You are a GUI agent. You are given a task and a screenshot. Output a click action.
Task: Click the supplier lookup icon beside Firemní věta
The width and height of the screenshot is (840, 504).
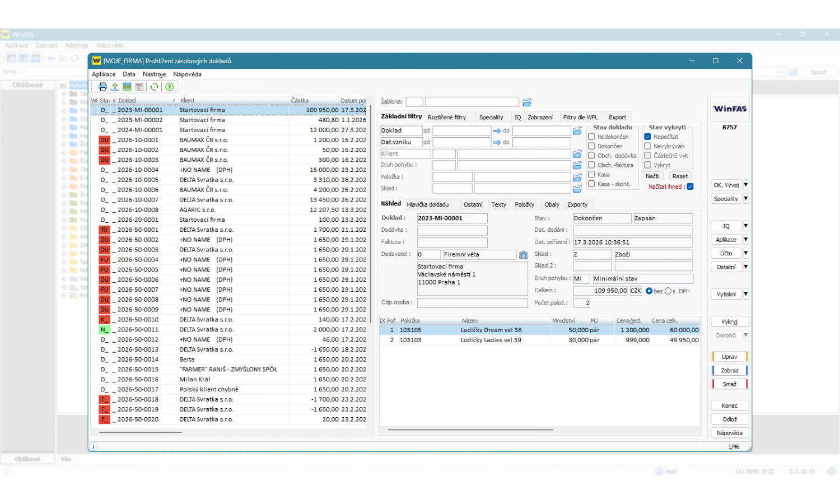(x=523, y=255)
